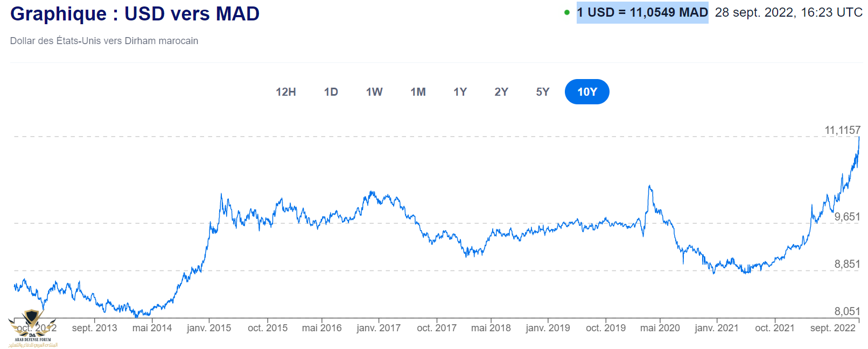The image size is (868, 349).
Task: Click the 8,851 y-axis label
Action: point(847,264)
